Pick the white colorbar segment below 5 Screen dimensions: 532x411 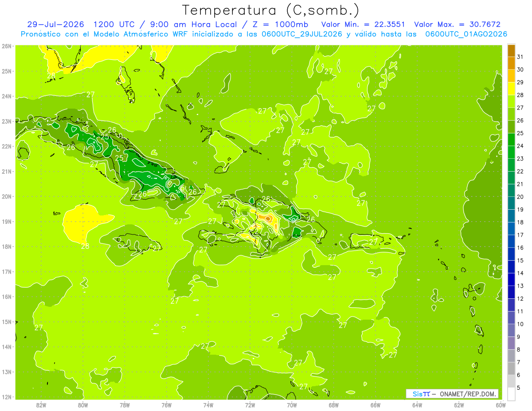[x=511, y=394]
